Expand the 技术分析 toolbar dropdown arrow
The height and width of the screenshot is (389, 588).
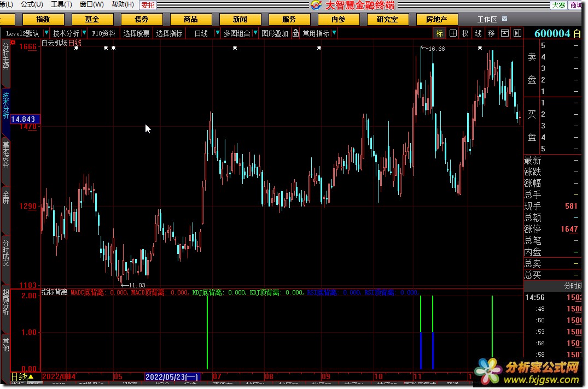(84, 33)
